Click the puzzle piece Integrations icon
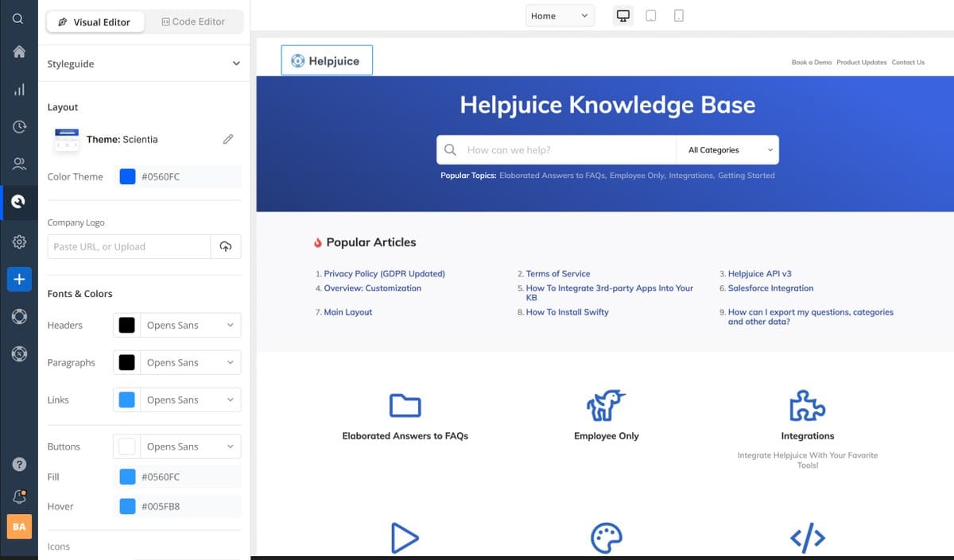This screenshot has width=954, height=560. [807, 405]
